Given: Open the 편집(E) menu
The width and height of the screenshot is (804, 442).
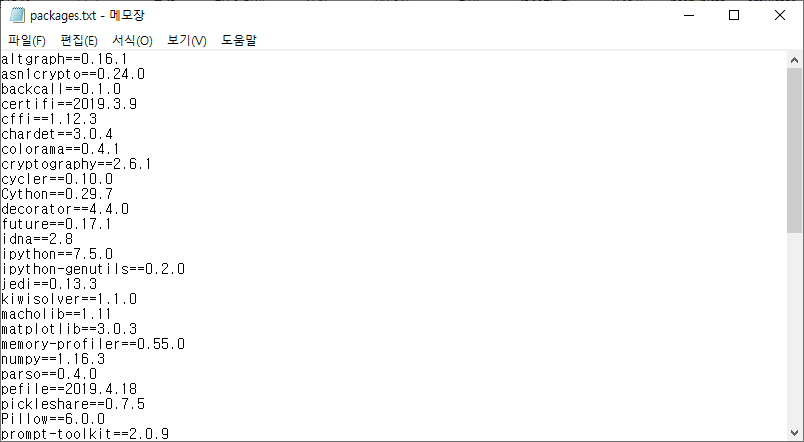Looking at the screenshot, I should (79, 41).
